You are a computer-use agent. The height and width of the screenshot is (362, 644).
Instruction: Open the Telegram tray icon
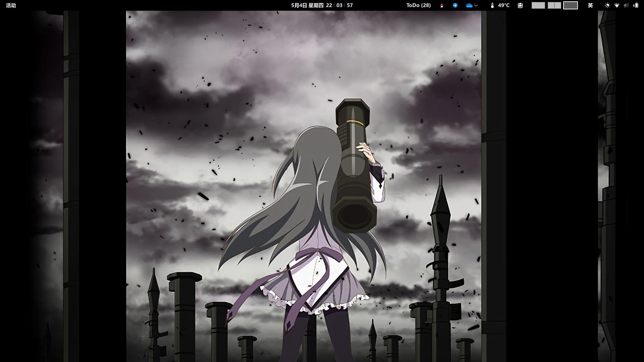pos(455,5)
